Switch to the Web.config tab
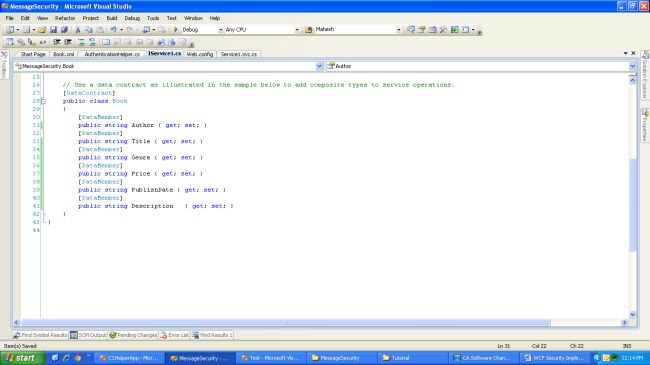Image resolution: width=650 pixels, height=365 pixels. coord(199,54)
